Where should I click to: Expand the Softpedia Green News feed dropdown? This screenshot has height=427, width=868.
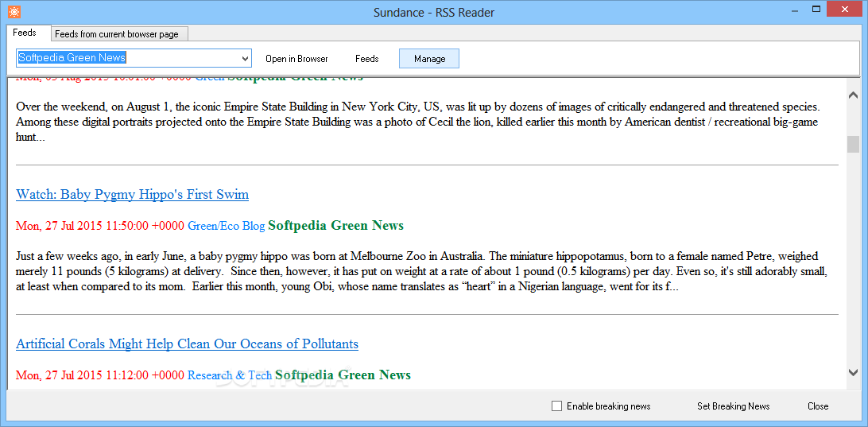point(246,58)
